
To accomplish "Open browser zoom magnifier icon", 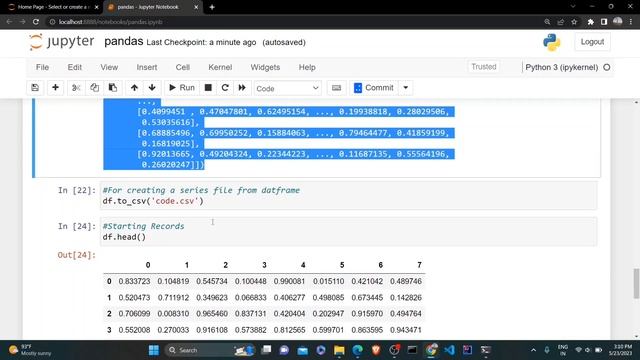I will (x=547, y=22).
